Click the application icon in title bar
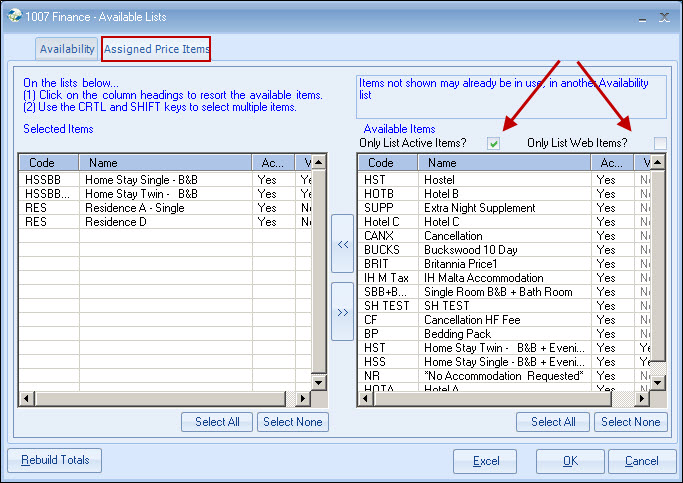 click(13, 17)
